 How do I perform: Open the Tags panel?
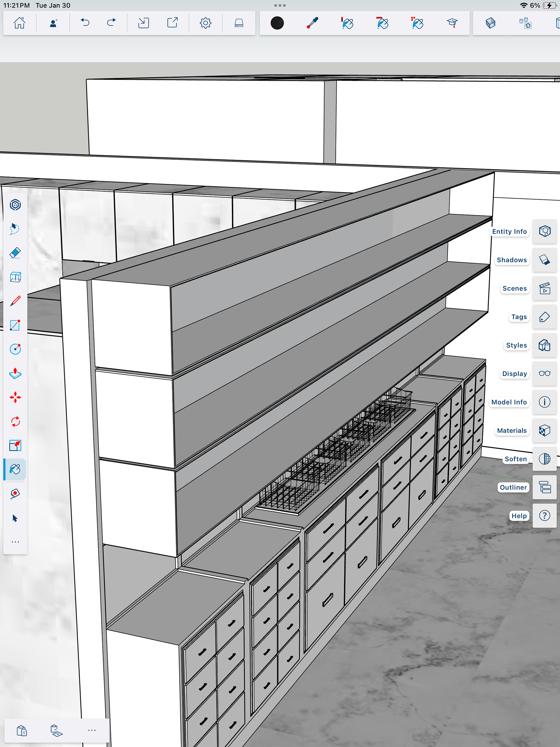tap(544, 317)
